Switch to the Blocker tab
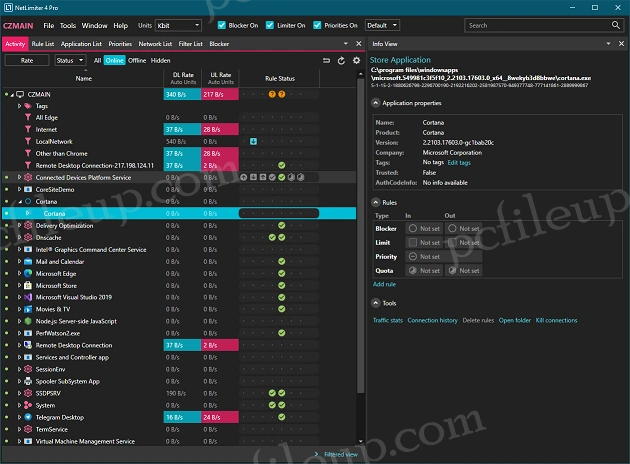Image resolution: width=630 pixels, height=464 pixels. [x=219, y=44]
